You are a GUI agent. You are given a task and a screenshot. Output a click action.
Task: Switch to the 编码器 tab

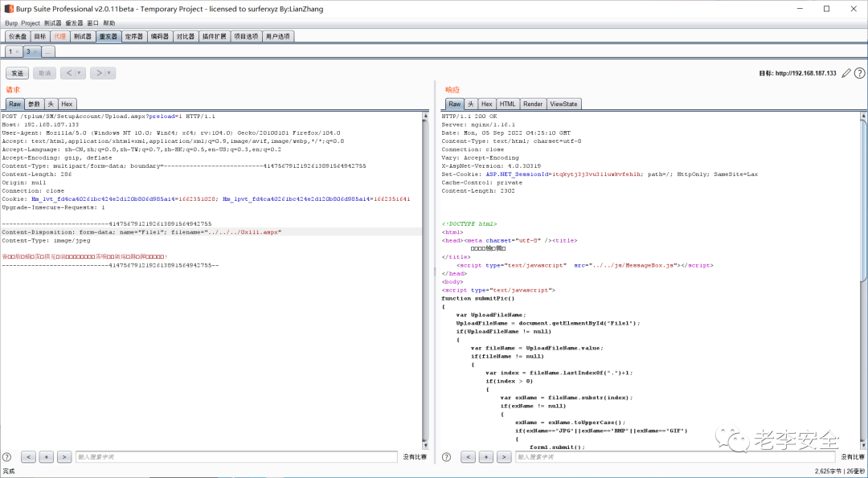tap(159, 36)
